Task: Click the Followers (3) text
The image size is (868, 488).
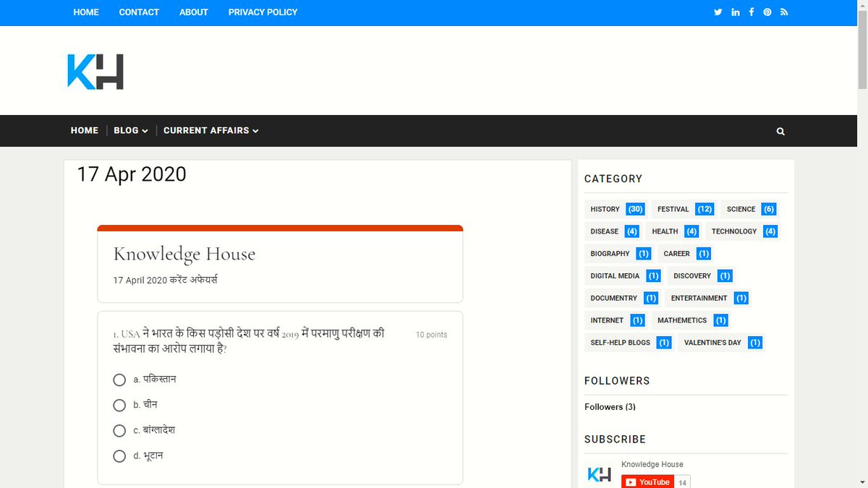Action: coord(610,407)
